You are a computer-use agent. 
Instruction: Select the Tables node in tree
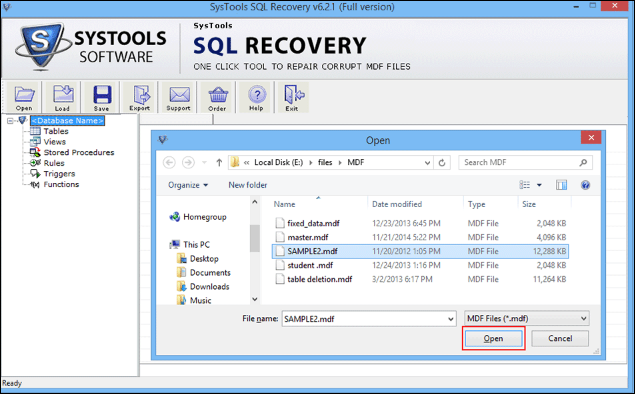pyautogui.click(x=56, y=131)
